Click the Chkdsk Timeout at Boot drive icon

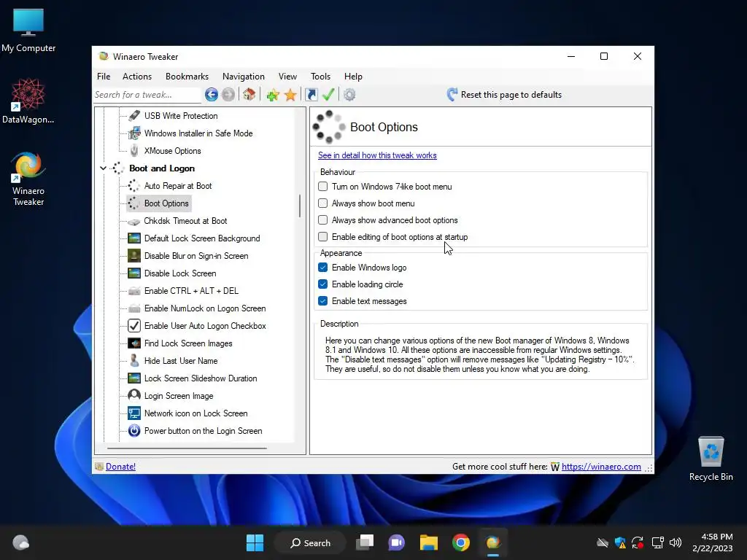(134, 222)
